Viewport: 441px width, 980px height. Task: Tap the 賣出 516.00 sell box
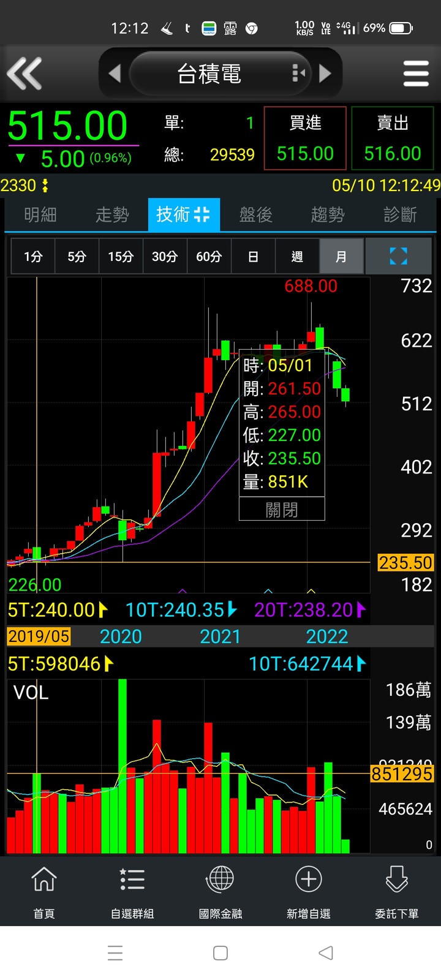pyautogui.click(x=393, y=138)
